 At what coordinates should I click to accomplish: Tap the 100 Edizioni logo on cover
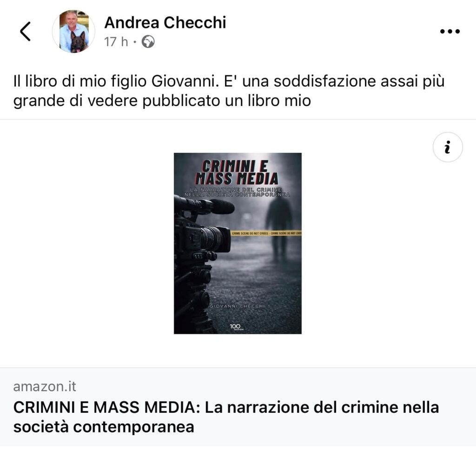[x=236, y=326]
